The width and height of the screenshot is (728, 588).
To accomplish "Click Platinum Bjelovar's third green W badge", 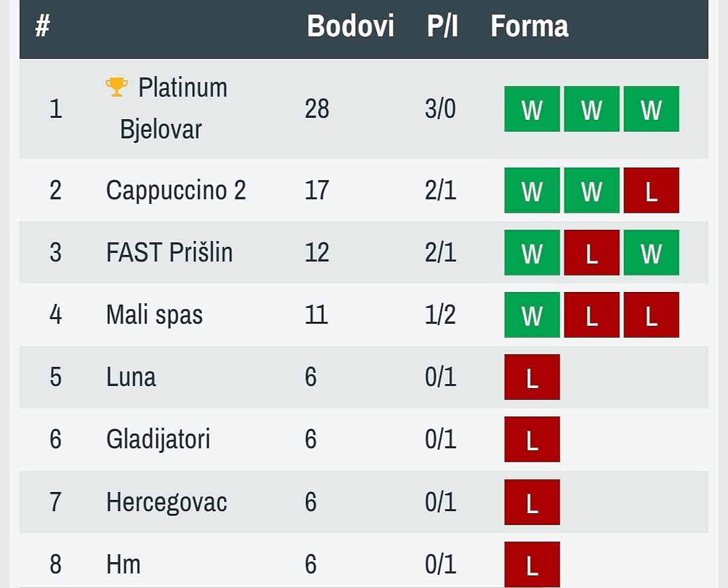I will click(651, 109).
